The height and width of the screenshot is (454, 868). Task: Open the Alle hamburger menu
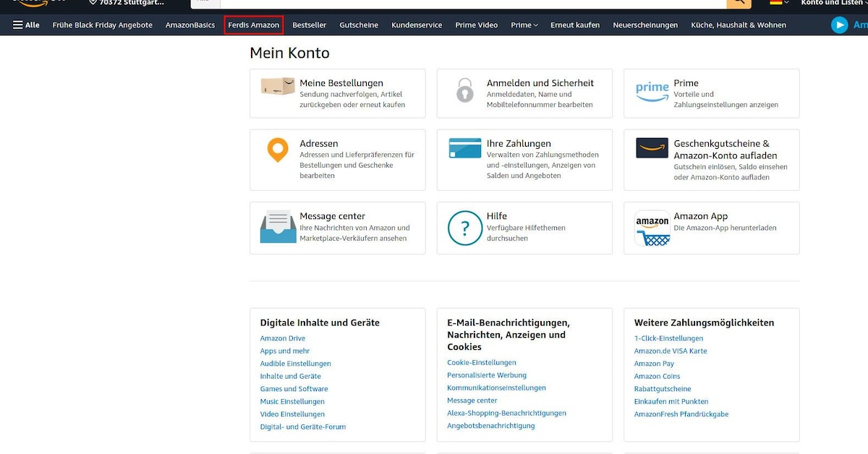point(26,25)
